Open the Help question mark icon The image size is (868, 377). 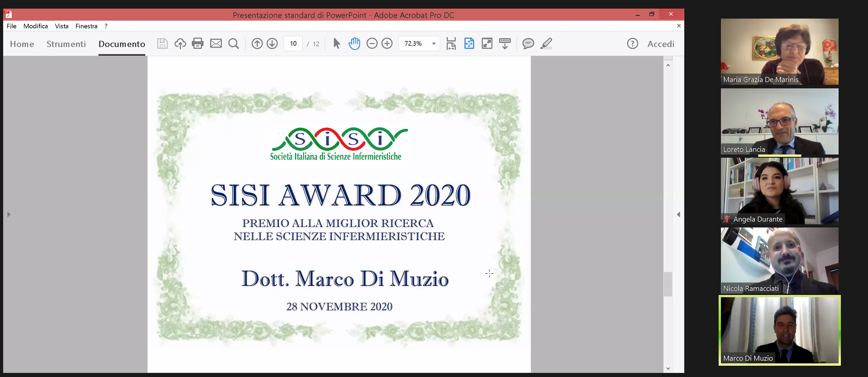pos(633,43)
